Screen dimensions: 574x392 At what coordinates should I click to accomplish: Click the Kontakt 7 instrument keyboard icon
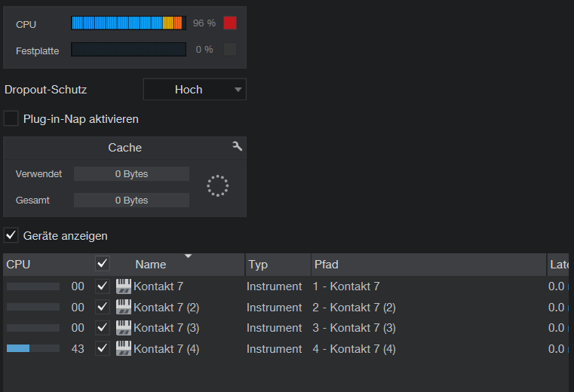[124, 286]
